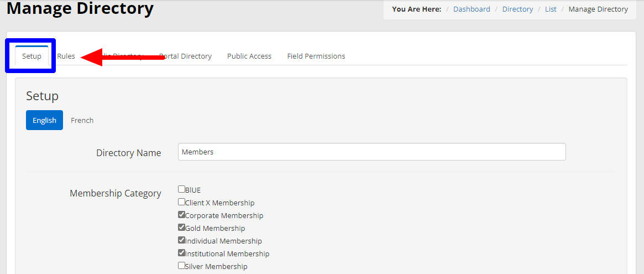Go to Field Permissions tab
Viewport: 644px width, 274px height.
pos(316,56)
